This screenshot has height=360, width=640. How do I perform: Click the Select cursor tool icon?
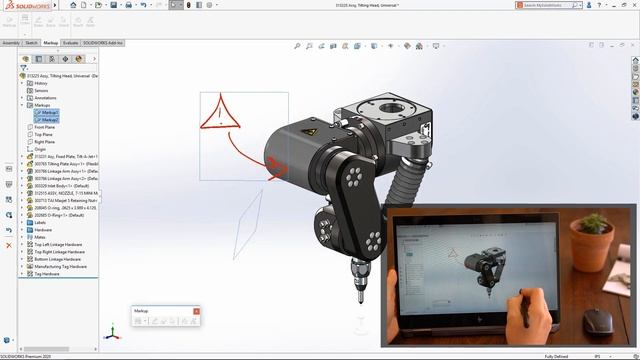pos(173,5)
